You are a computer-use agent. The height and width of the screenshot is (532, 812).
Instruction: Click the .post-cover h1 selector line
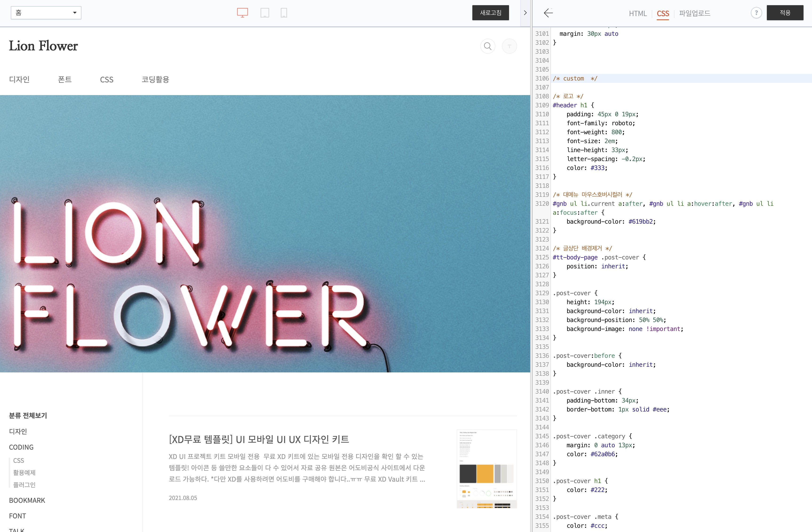click(x=580, y=481)
